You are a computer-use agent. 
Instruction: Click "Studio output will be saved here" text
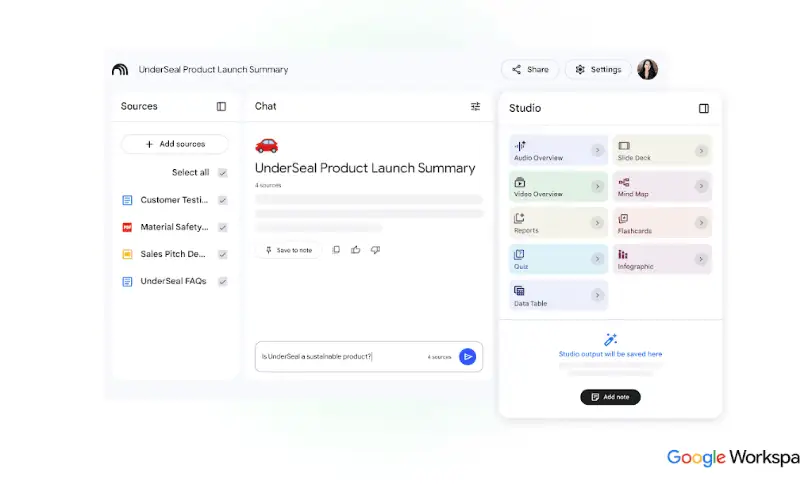(x=610, y=354)
